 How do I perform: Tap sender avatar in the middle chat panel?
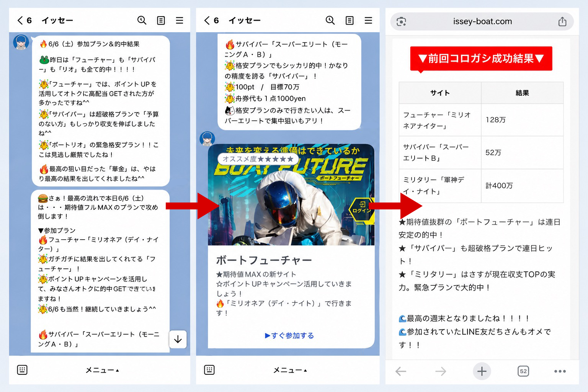[207, 139]
